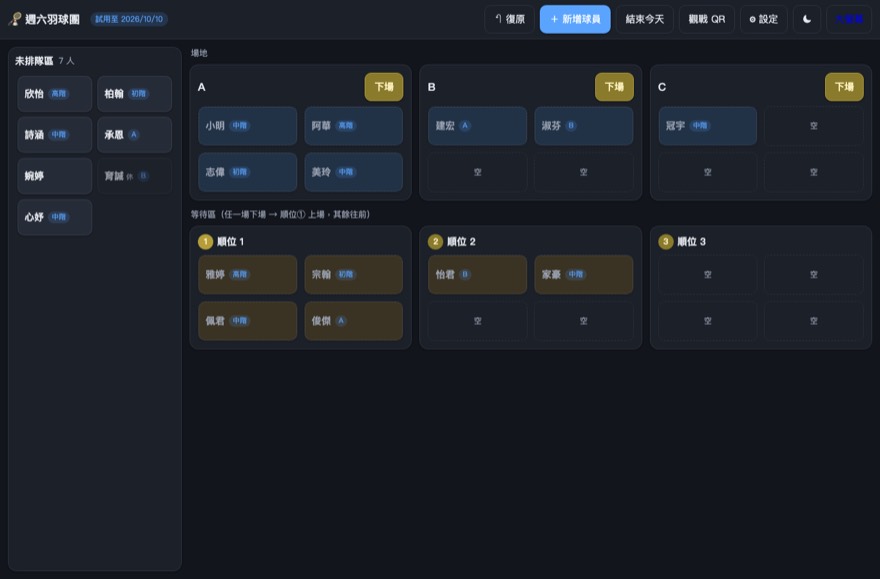Select player 雅婷 in queue slot 1
The image size is (880, 579).
(x=248, y=274)
